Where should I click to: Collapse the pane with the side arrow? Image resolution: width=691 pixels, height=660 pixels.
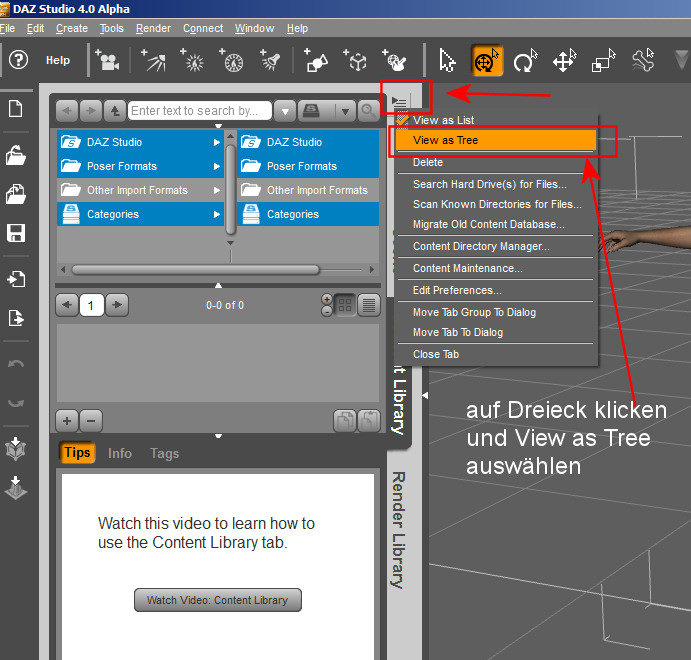click(425, 395)
